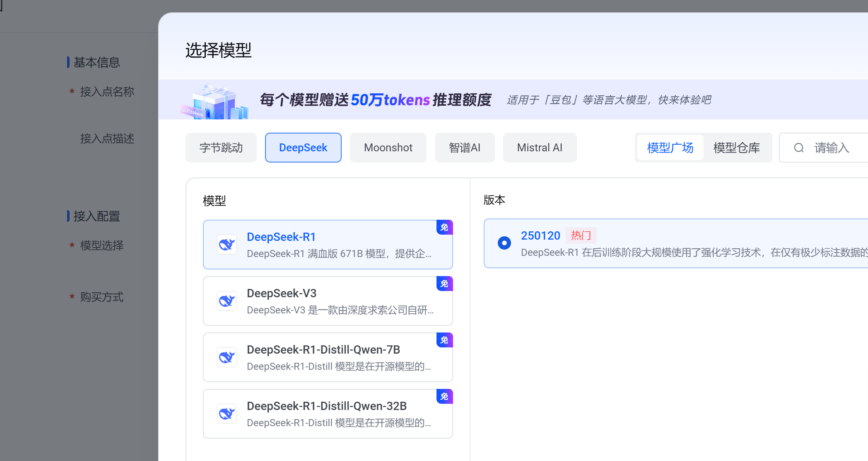Click the DeepSeek-R1-Distill-Qwen-32B logo icon
Viewport: 868px width, 461px height.
(x=227, y=414)
